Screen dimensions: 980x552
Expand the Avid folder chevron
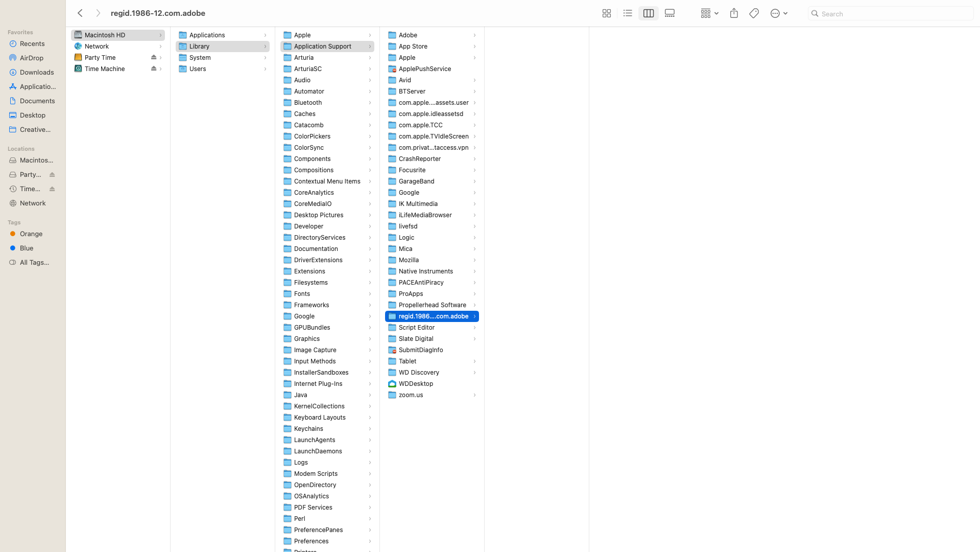474,80
